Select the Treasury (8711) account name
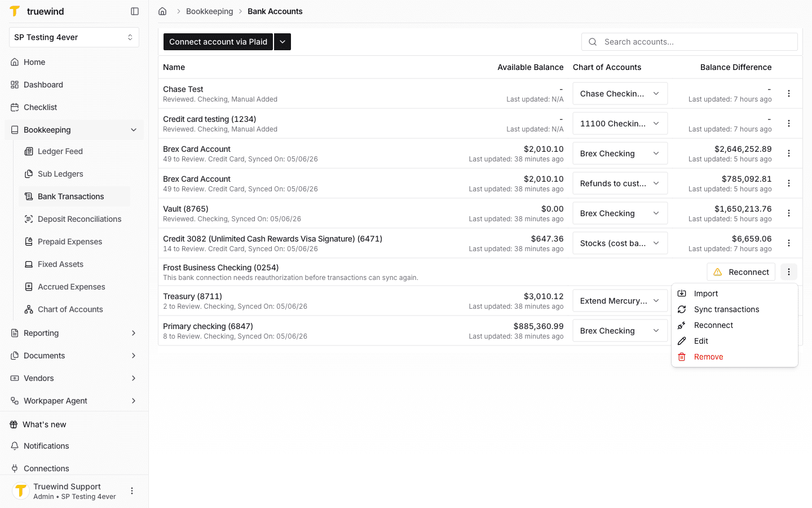 192,296
